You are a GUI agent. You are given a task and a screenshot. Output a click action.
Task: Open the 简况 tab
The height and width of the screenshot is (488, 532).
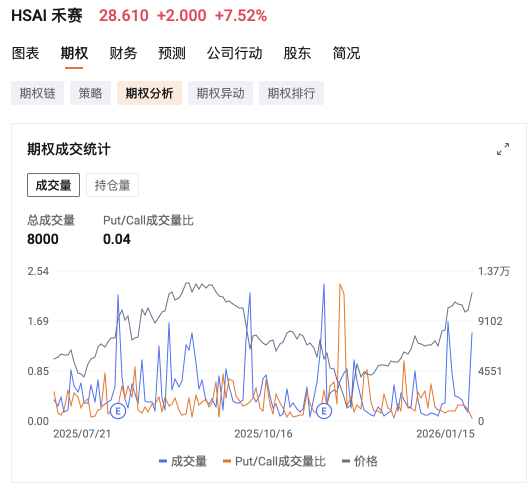(x=346, y=53)
